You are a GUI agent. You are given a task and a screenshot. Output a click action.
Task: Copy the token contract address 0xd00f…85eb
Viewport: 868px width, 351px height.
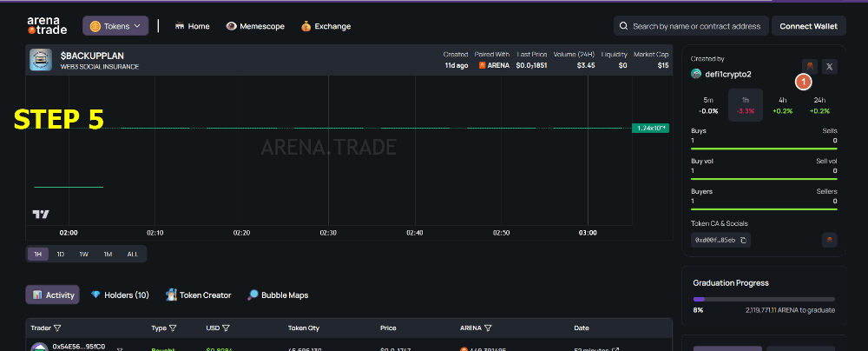pyautogui.click(x=744, y=240)
